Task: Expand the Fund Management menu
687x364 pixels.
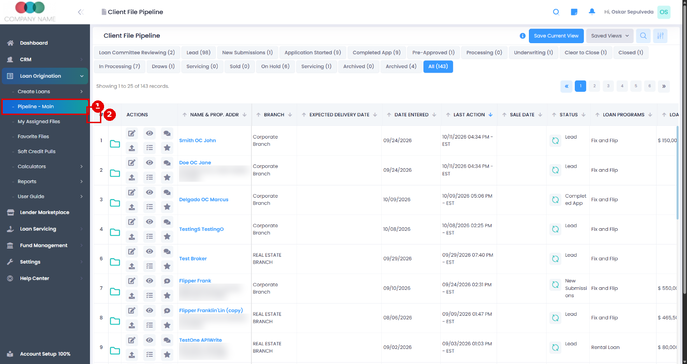Action: (x=45, y=246)
